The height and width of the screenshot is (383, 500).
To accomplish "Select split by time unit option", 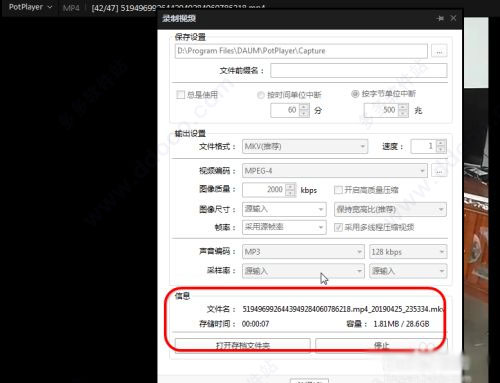I will coord(261,95).
